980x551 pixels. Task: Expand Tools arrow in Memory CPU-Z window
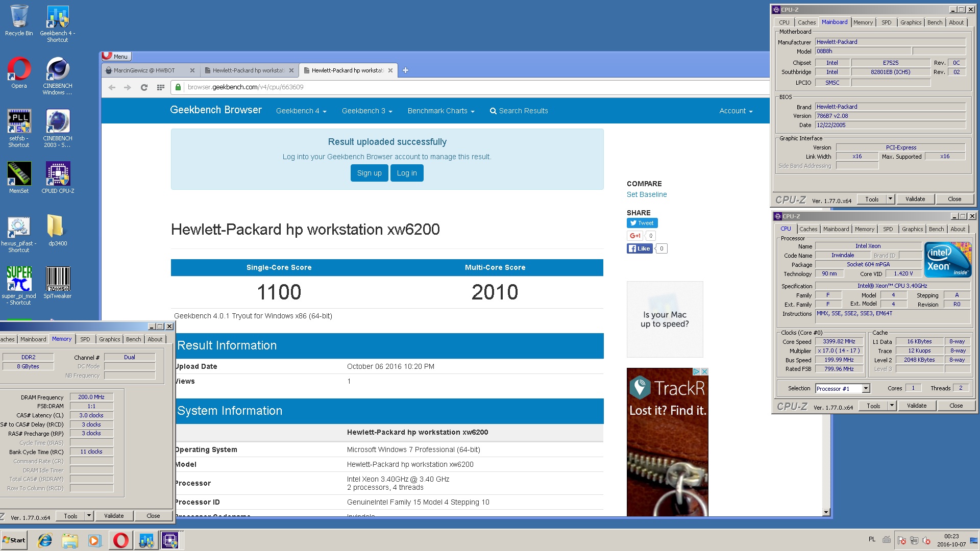click(89, 516)
